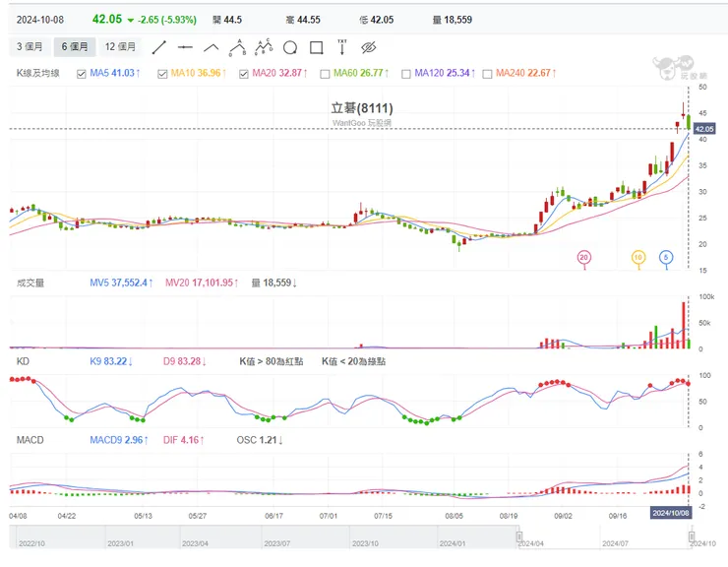Select the horizontal line drawing tool
This screenshot has width=728, height=567.
[185, 47]
